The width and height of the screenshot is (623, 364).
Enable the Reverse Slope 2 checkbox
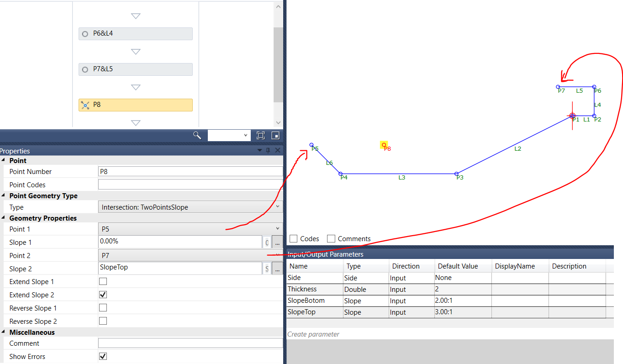click(x=102, y=321)
